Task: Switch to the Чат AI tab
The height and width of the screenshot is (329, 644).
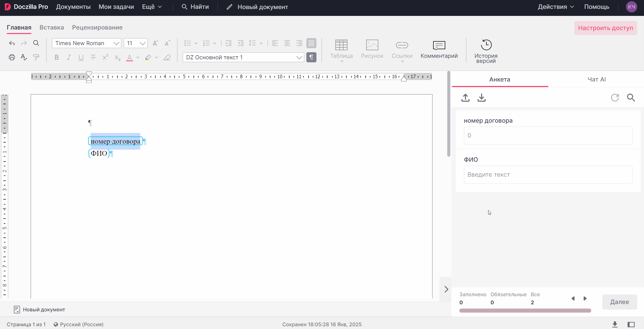Action: (597, 79)
